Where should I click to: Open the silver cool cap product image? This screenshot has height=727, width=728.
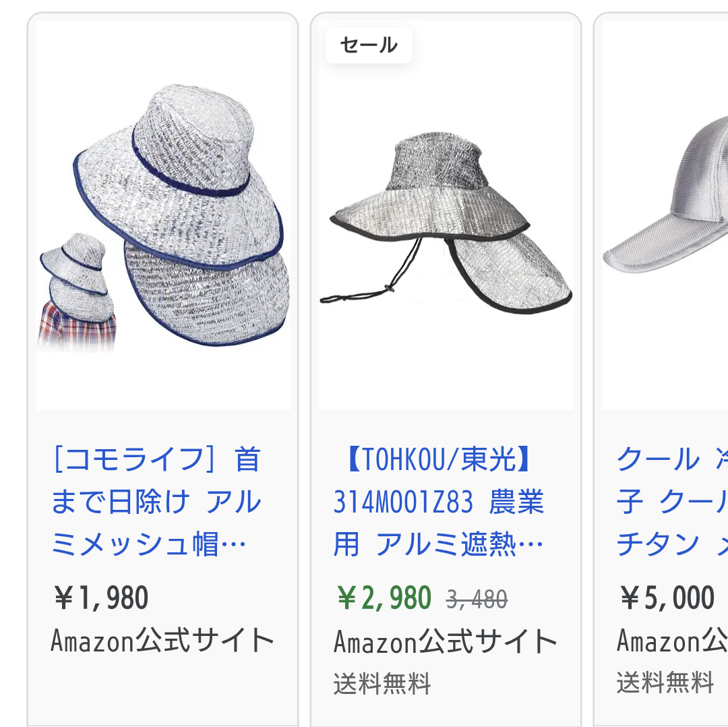point(665,215)
